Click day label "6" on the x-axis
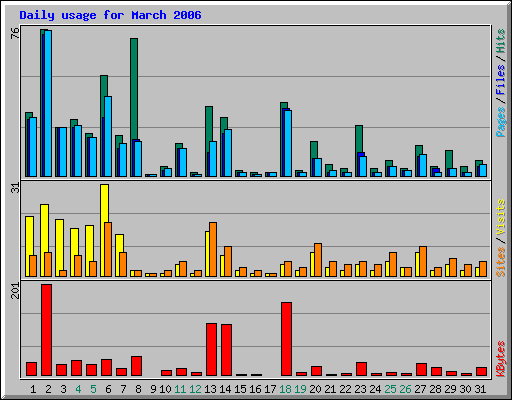 click(x=108, y=389)
